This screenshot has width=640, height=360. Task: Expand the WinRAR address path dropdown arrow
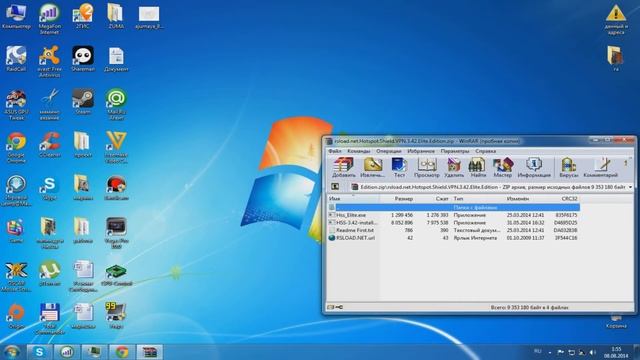pyautogui.click(x=630, y=187)
